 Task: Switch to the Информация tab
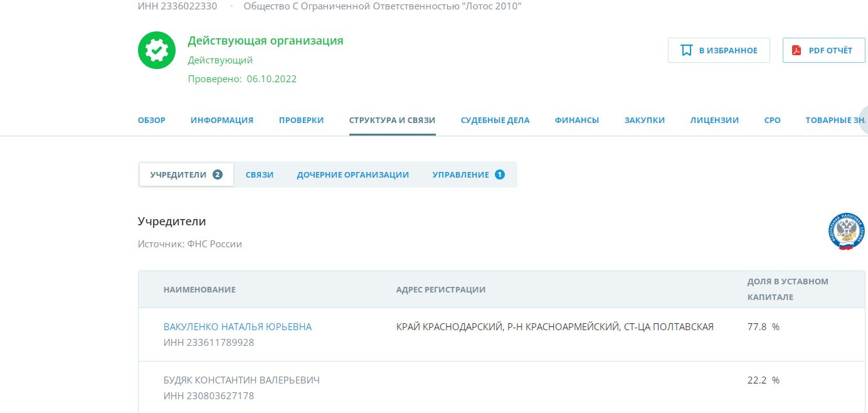222,120
